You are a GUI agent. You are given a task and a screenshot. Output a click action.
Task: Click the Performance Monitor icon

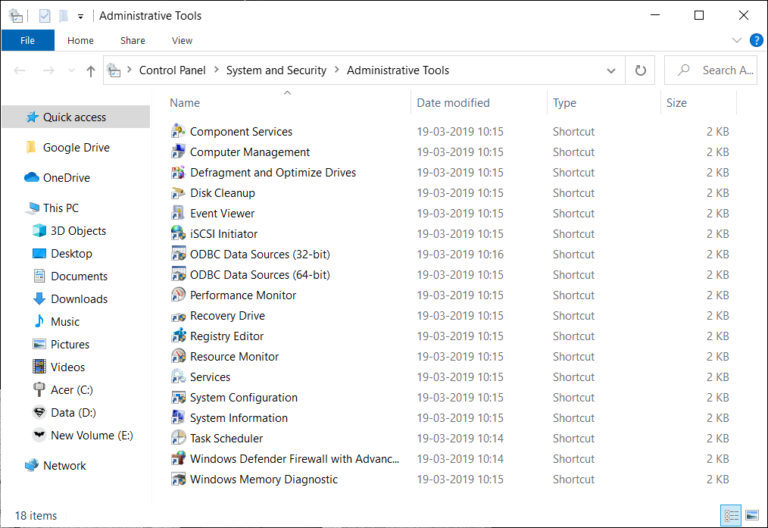pyautogui.click(x=178, y=295)
